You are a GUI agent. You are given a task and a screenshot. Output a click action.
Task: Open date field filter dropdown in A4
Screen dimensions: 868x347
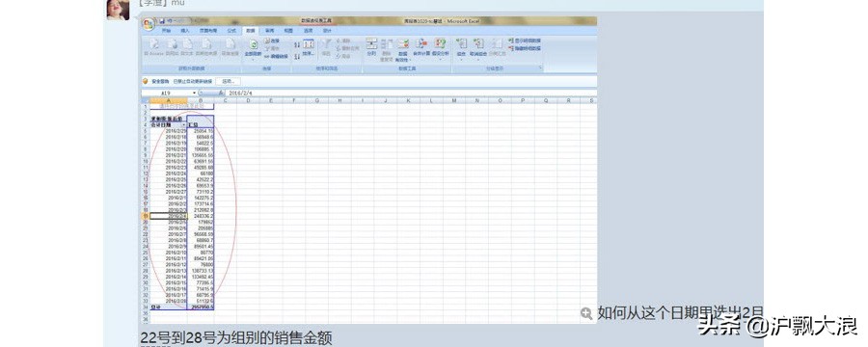184,125
